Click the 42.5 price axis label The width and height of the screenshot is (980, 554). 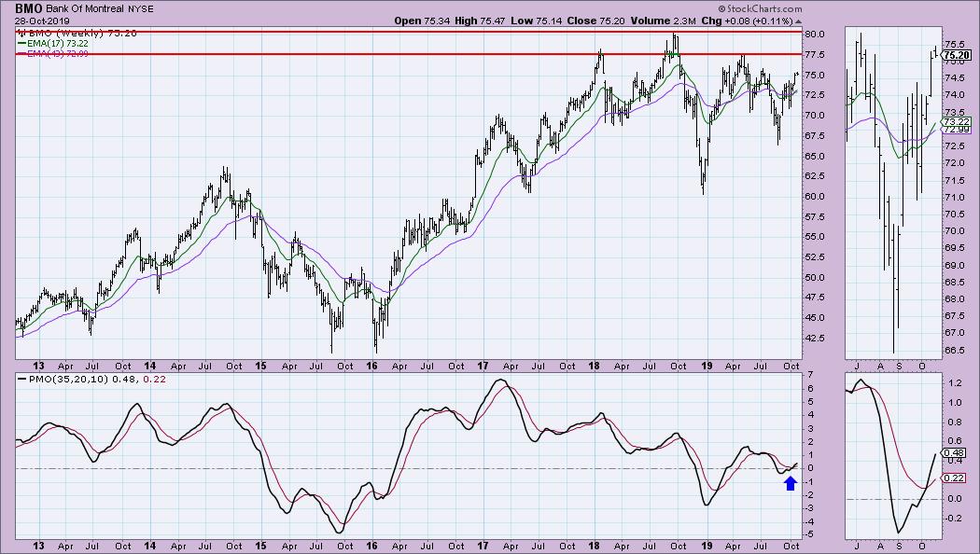(x=815, y=338)
